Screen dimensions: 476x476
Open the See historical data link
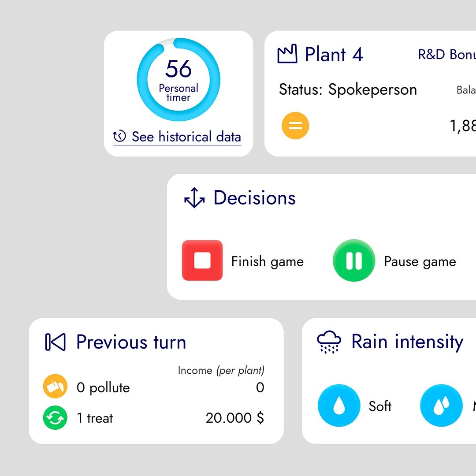click(x=177, y=137)
